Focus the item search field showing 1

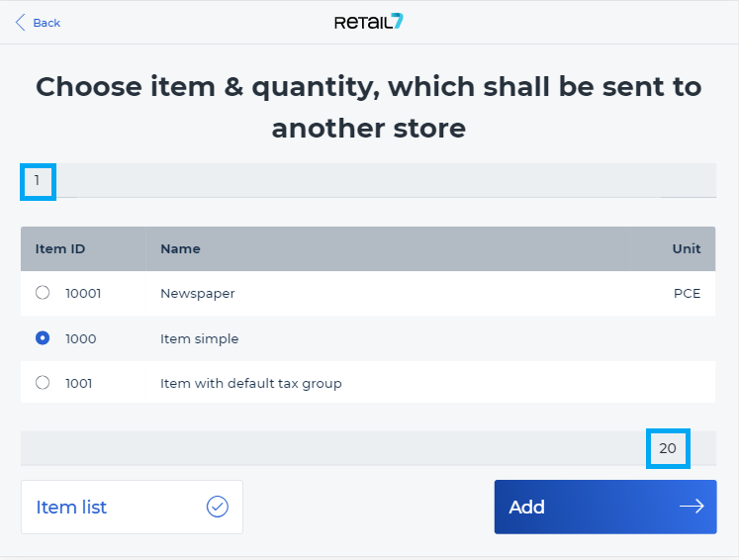(369, 180)
